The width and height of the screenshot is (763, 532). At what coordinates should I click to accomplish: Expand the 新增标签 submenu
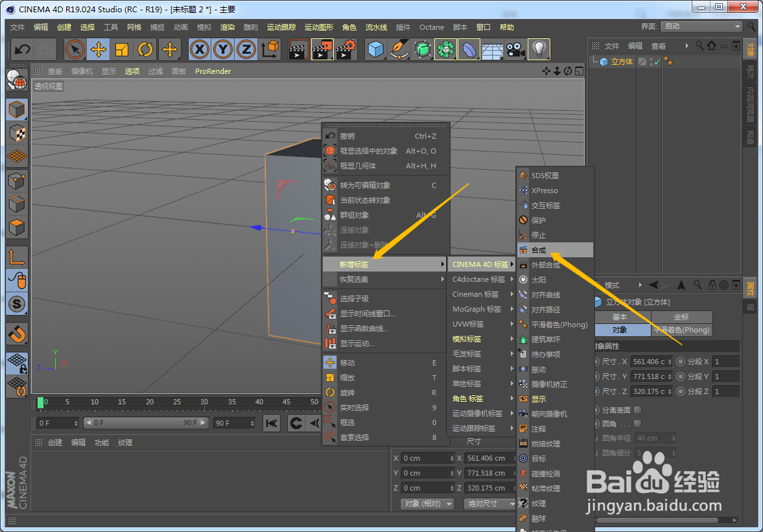click(x=385, y=264)
